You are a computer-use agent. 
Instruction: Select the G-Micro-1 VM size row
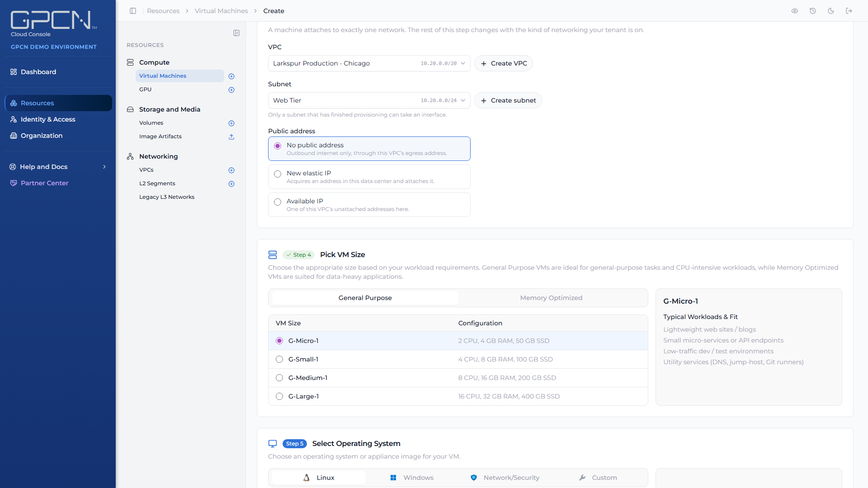coord(458,341)
